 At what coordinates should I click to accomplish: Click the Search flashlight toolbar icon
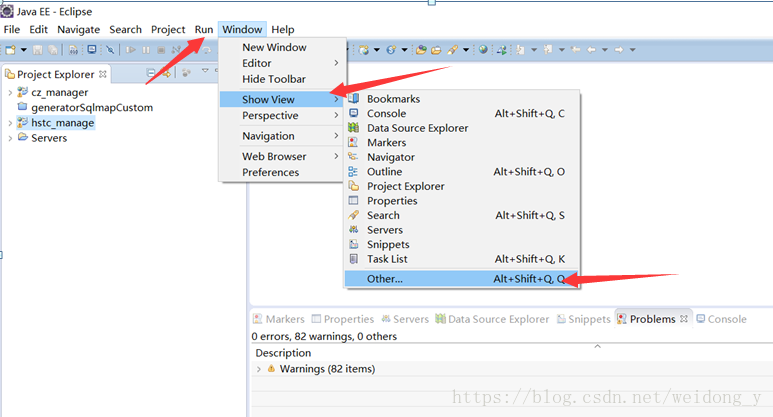(x=453, y=50)
